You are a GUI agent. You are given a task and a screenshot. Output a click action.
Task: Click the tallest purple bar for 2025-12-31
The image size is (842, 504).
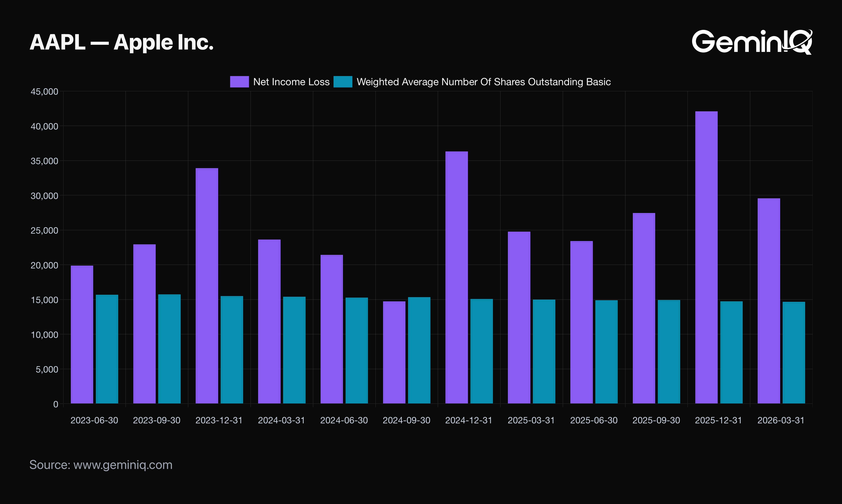pyautogui.click(x=706, y=257)
